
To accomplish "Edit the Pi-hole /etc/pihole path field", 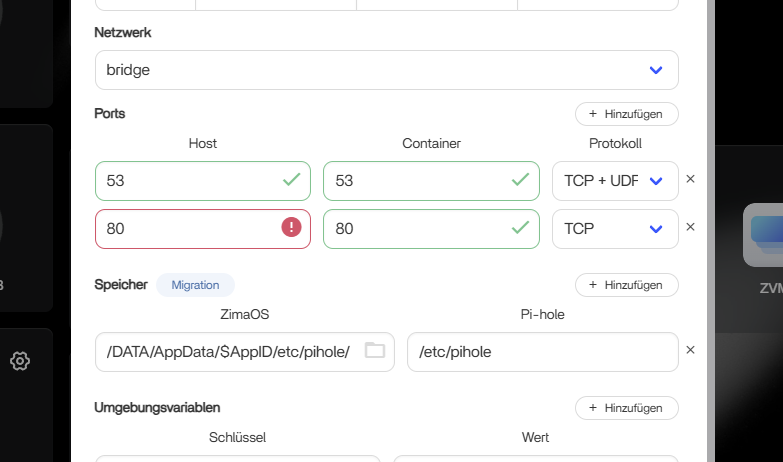I will (540, 352).
